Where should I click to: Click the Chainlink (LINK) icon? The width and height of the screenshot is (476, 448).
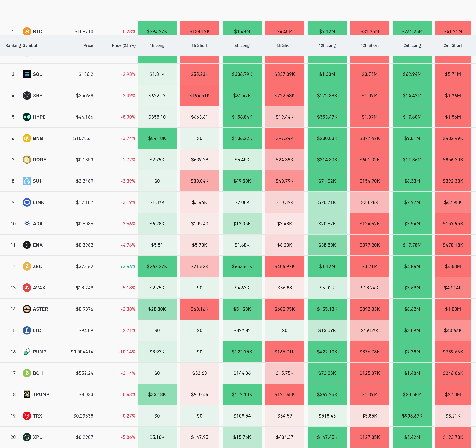27,202
